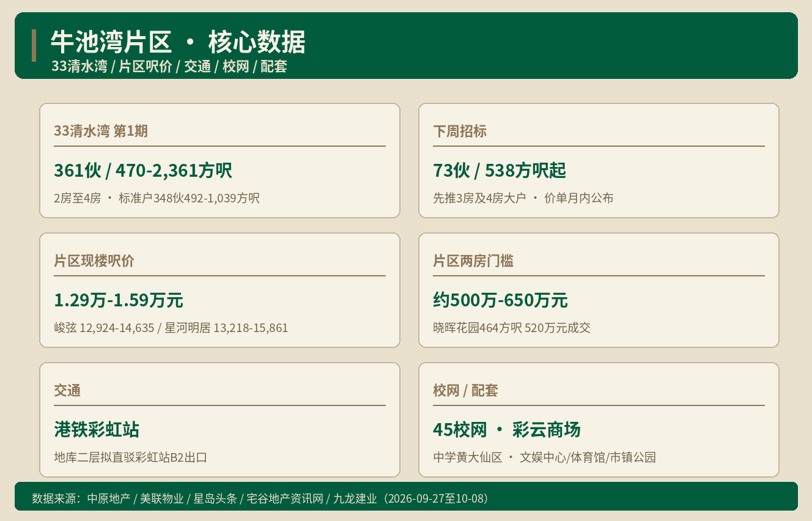Click the title 牛池湾片区 · 核心数据
This screenshot has height=521, width=812.
(178, 42)
